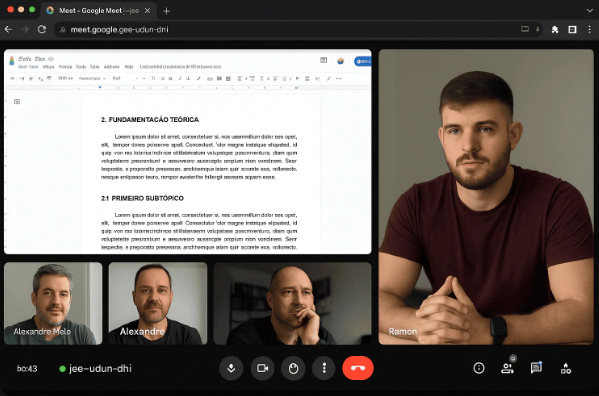599x396 pixels.
Task: Expand the tab search chevron
Action: pos(589,11)
